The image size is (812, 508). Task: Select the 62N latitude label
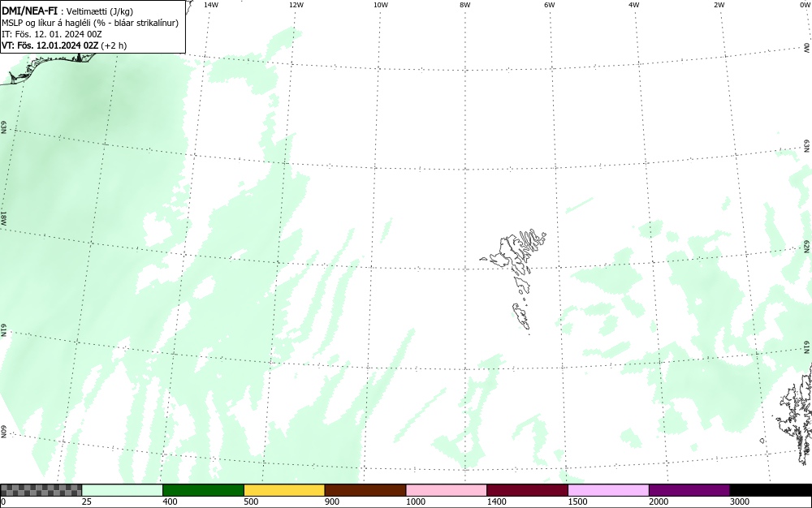click(x=807, y=246)
